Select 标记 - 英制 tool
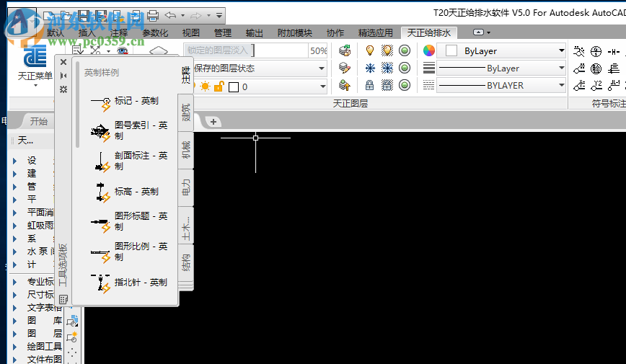 129,102
